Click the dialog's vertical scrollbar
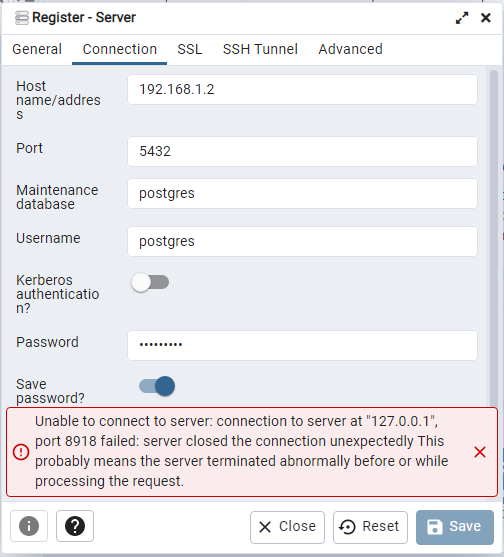The image size is (504, 557). point(494,238)
